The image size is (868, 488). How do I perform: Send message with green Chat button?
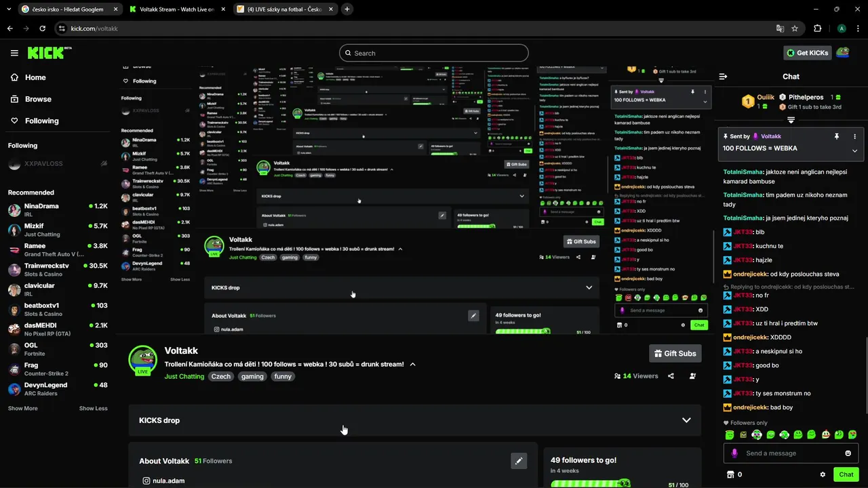click(846, 474)
